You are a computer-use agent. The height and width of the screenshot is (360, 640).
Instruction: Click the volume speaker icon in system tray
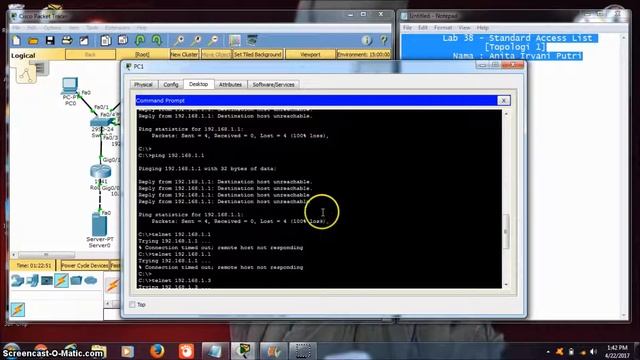[593, 351]
